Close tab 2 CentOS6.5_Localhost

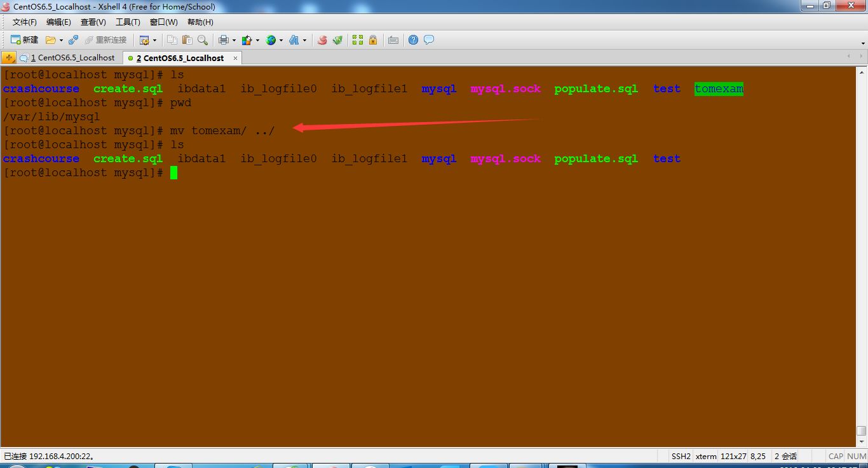(235, 58)
